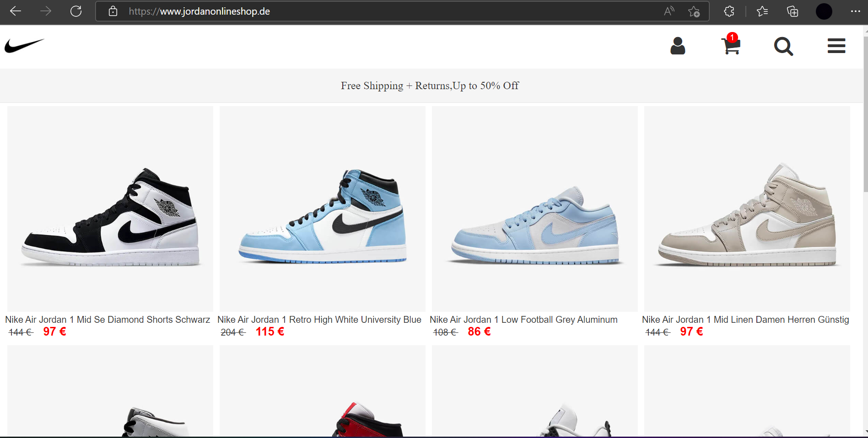Image resolution: width=868 pixels, height=438 pixels.
Task: Select the Mid Linen shoe image
Action: click(747, 209)
